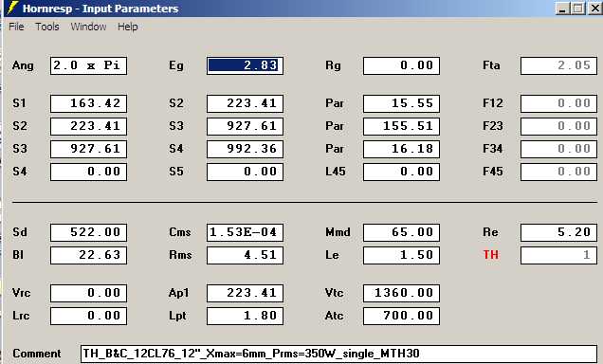Click the Vtc field showing 1360.00
The width and height of the screenshot is (603, 364).
(x=401, y=293)
